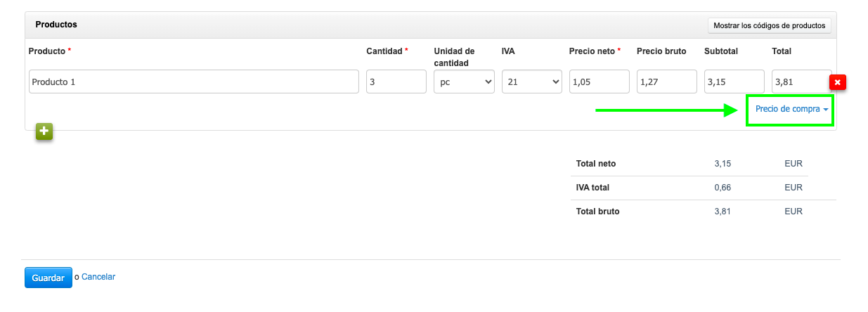The height and width of the screenshot is (312, 868).
Task: Click the Unidad de cantidad column label
Action: tap(454, 57)
